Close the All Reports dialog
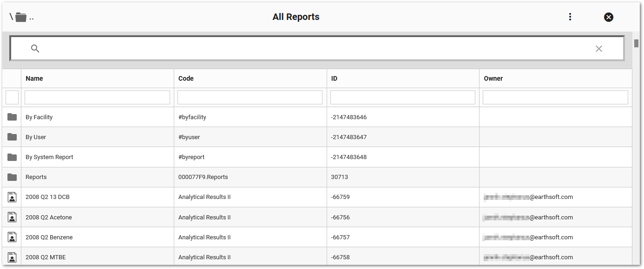 pyautogui.click(x=609, y=17)
